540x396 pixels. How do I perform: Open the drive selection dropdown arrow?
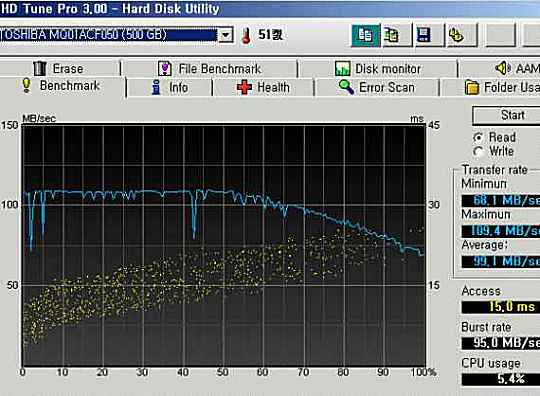click(226, 35)
